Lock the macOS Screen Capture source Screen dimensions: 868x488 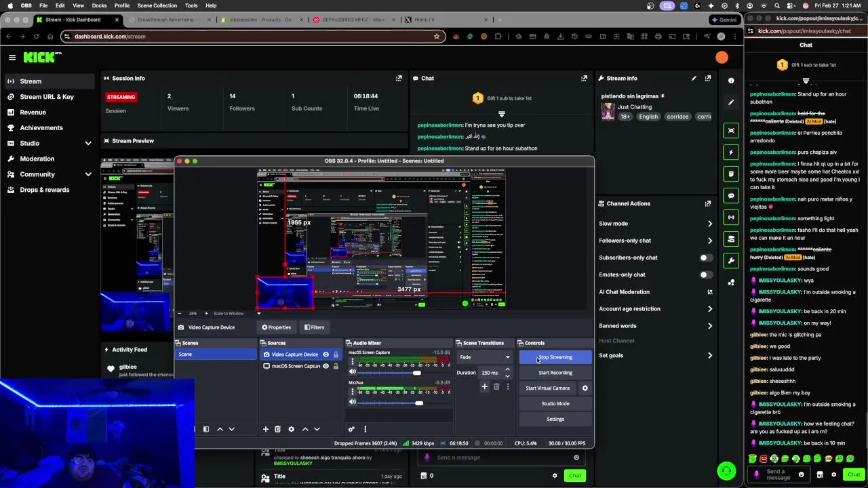(336, 366)
